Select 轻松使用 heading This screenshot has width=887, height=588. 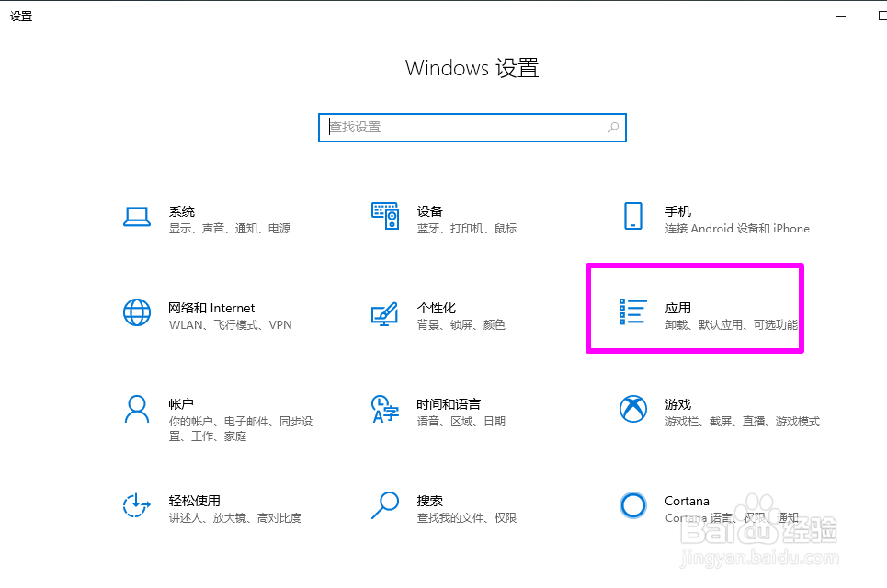195,501
